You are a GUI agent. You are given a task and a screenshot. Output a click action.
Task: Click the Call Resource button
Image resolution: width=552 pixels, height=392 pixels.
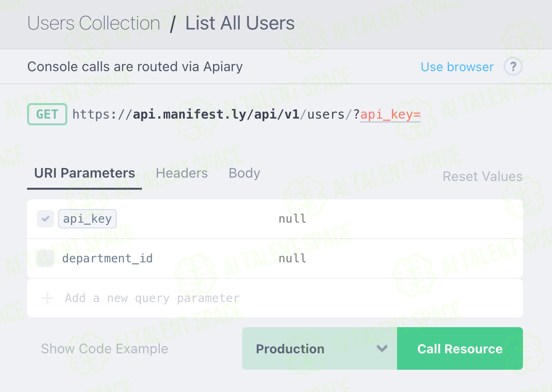(460, 348)
